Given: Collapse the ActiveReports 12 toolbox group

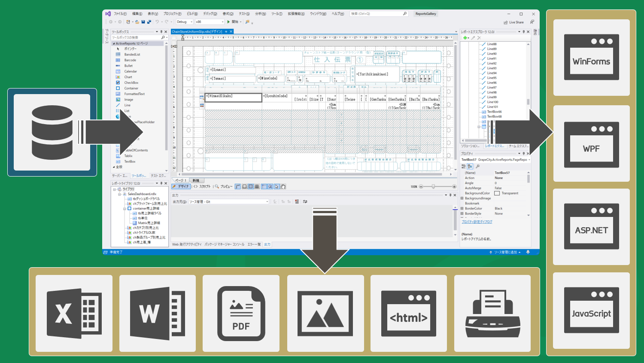Looking at the screenshot, I should pos(114,43).
